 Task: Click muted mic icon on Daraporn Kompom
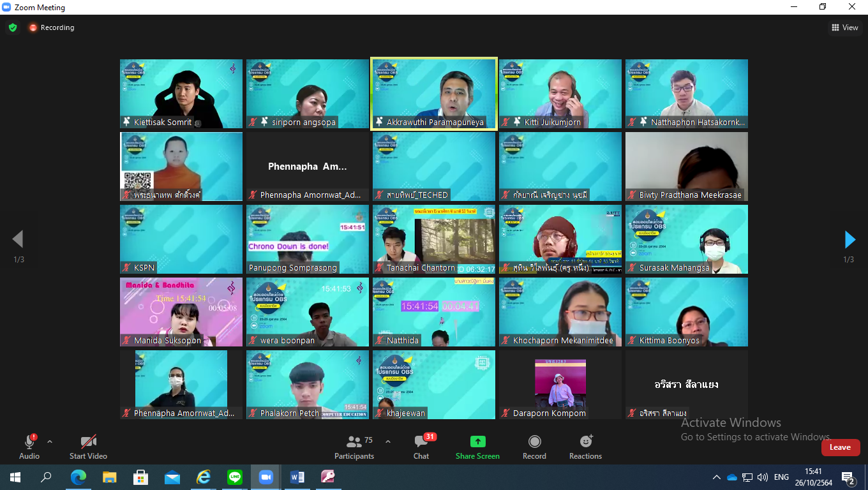click(x=505, y=413)
